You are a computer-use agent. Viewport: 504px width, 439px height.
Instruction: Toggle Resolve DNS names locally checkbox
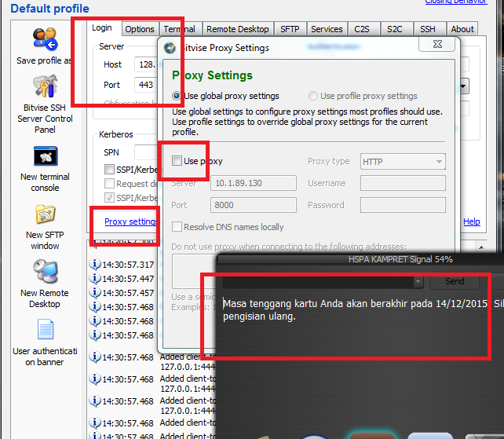(177, 226)
